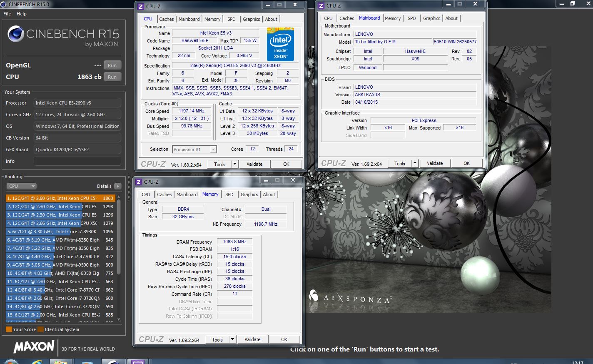Go to Mainboard tab in CPU-Z Memory window
Viewport: 593px width, 364px height.
(x=187, y=194)
